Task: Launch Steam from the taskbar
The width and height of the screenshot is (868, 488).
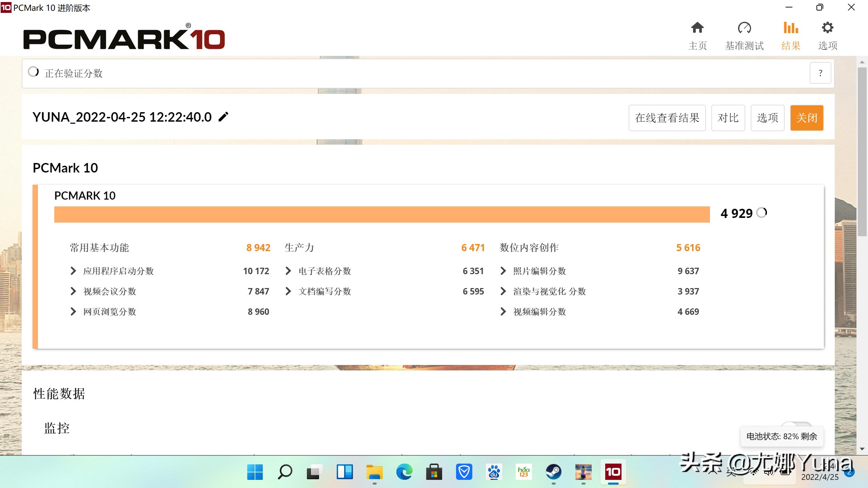Action: point(553,472)
